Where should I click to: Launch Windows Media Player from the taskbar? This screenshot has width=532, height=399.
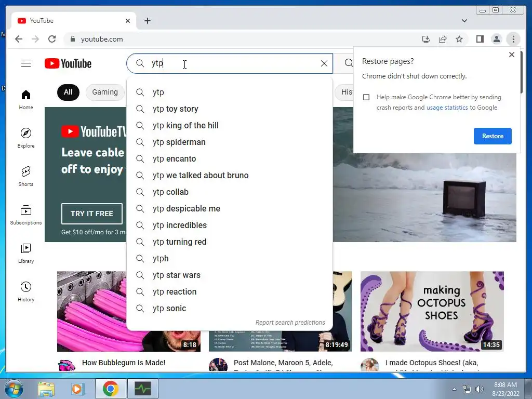click(x=77, y=389)
